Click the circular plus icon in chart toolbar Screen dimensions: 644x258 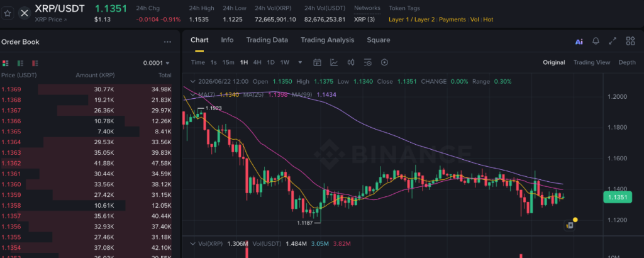click(384, 62)
